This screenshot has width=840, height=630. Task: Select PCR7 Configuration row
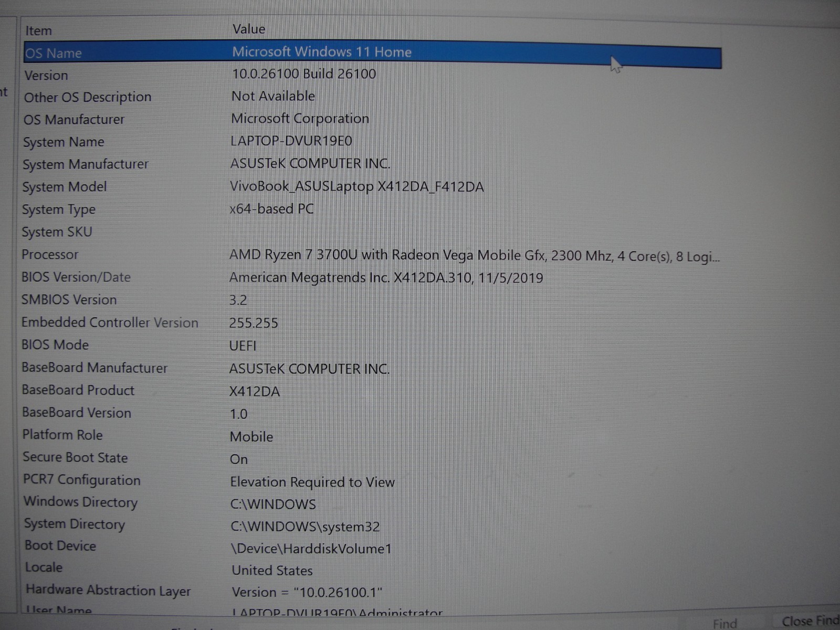coord(82,480)
